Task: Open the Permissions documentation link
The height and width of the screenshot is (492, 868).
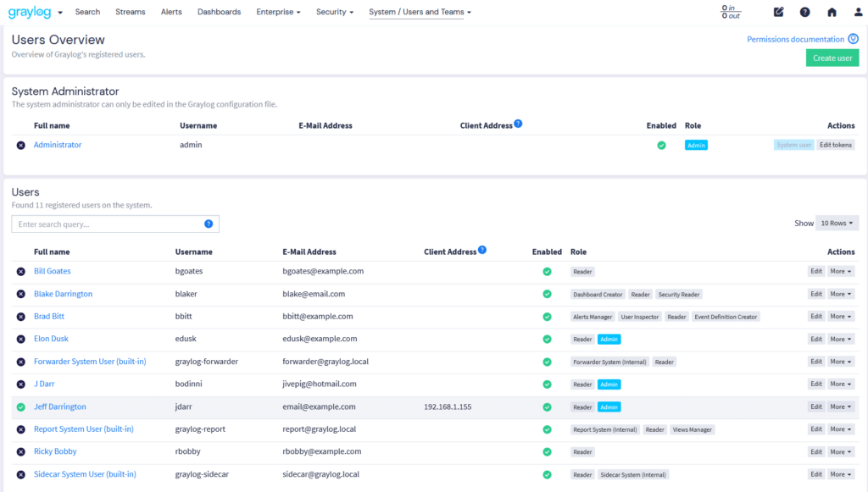Action: click(795, 39)
